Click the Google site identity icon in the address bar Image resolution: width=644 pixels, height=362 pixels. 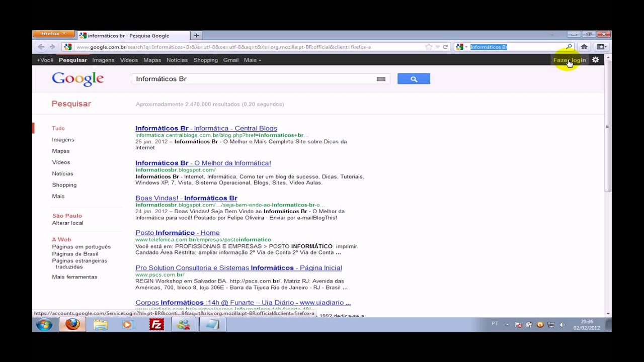(68, 47)
